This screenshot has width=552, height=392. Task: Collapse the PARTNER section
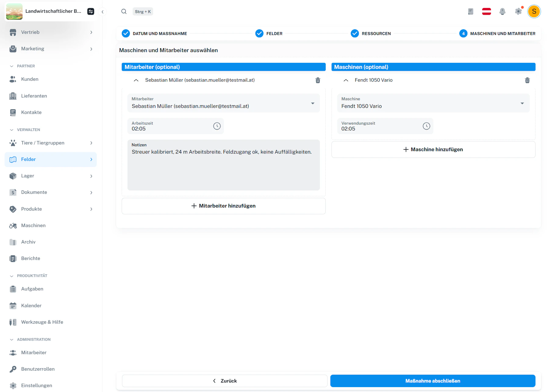pos(22,66)
